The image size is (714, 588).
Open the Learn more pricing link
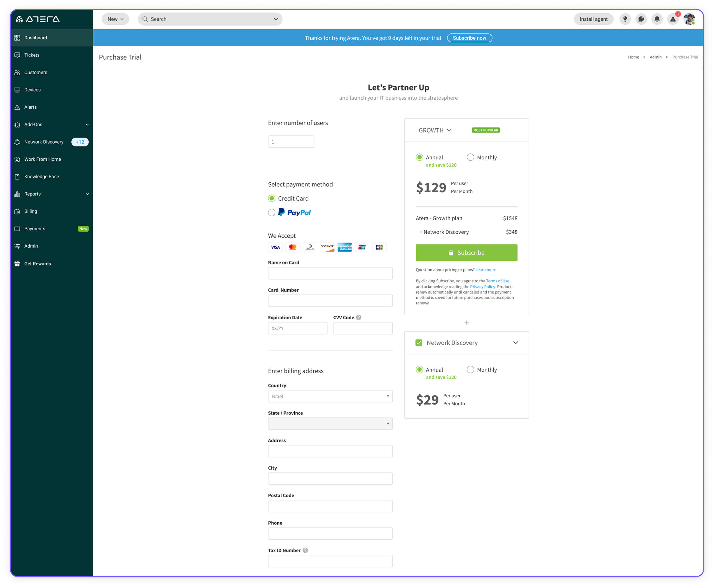tap(485, 270)
